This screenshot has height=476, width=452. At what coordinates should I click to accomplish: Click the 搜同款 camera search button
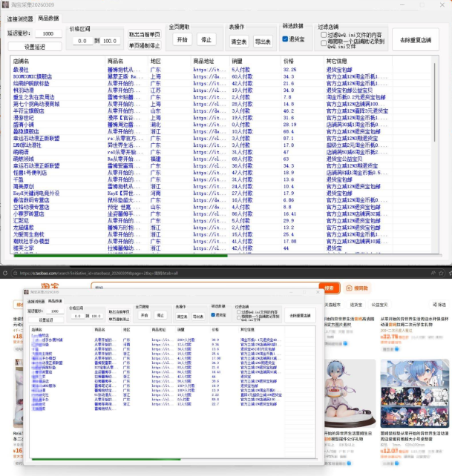[357, 288]
